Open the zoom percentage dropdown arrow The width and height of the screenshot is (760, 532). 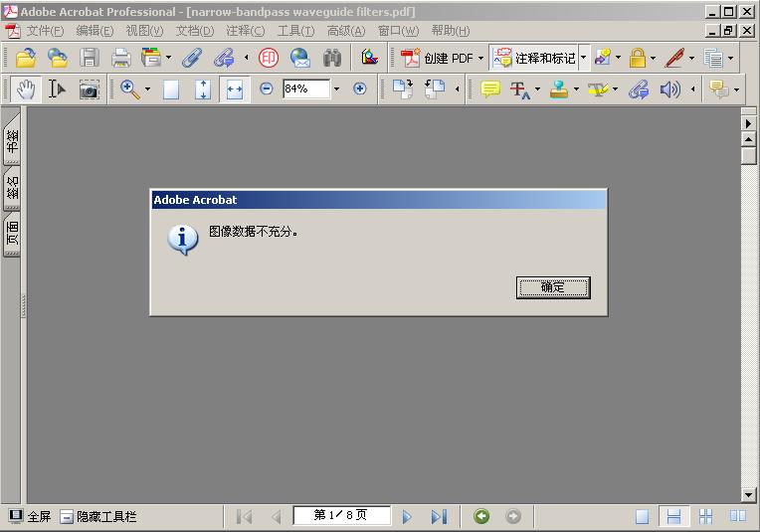[x=337, y=89]
